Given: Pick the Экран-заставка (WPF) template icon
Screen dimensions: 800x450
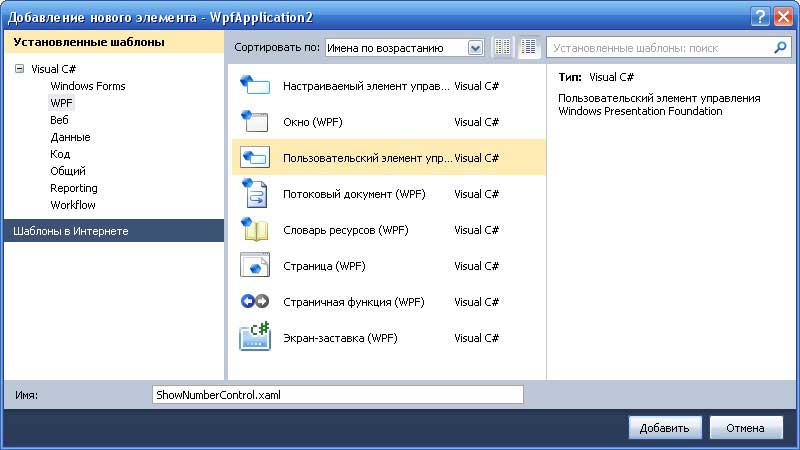Looking at the screenshot, I should [x=255, y=337].
